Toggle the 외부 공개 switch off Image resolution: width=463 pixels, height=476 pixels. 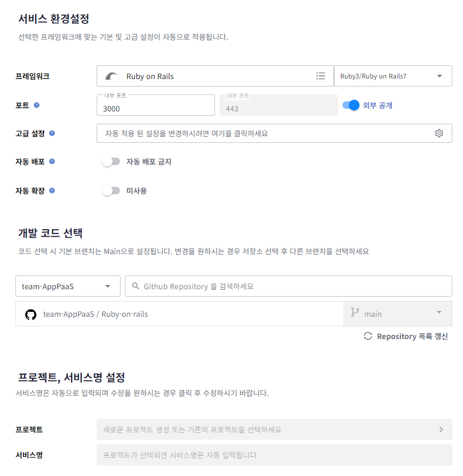[351, 105]
